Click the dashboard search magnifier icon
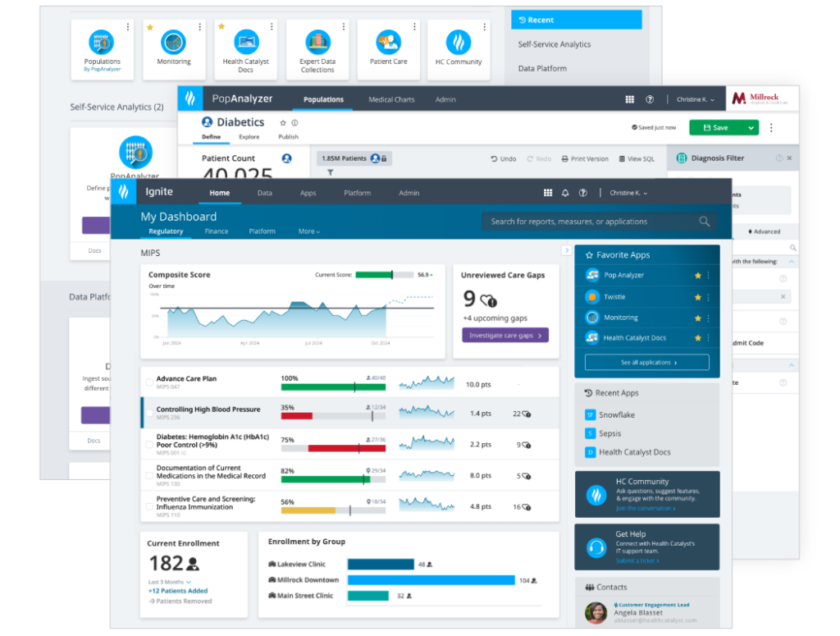The width and height of the screenshot is (840, 636). [704, 222]
